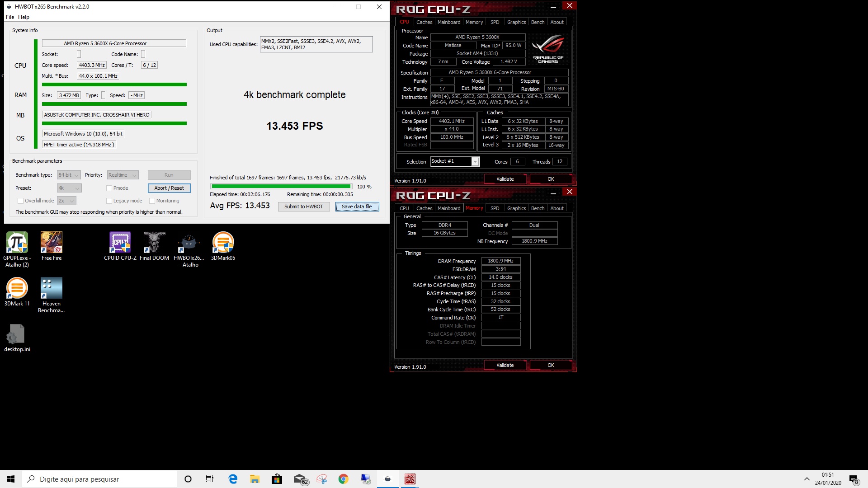Image resolution: width=868 pixels, height=488 pixels.
Task: Launch the CPUID CPU-Z desktop shortcut
Action: click(x=120, y=246)
